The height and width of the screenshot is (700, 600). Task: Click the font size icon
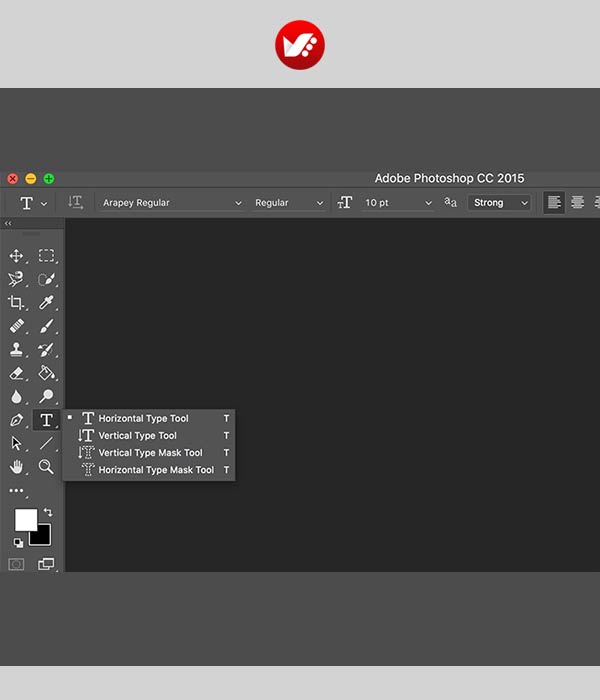345,203
